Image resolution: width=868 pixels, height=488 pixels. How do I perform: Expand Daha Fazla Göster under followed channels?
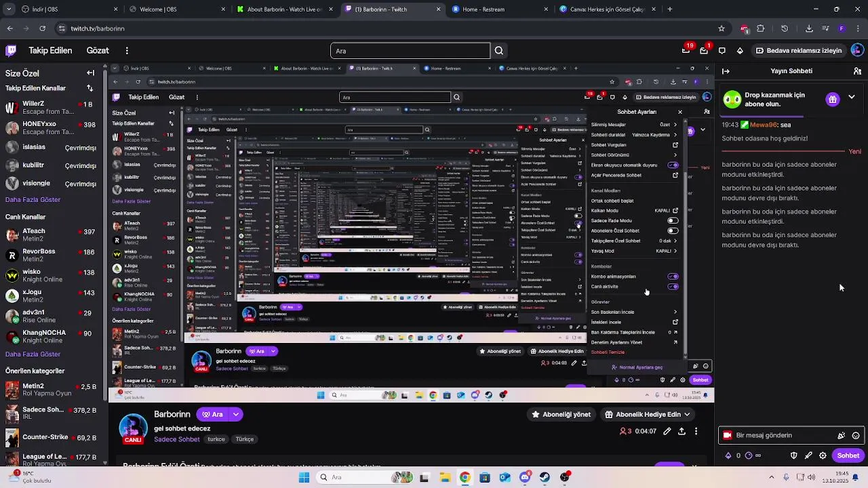(x=33, y=200)
